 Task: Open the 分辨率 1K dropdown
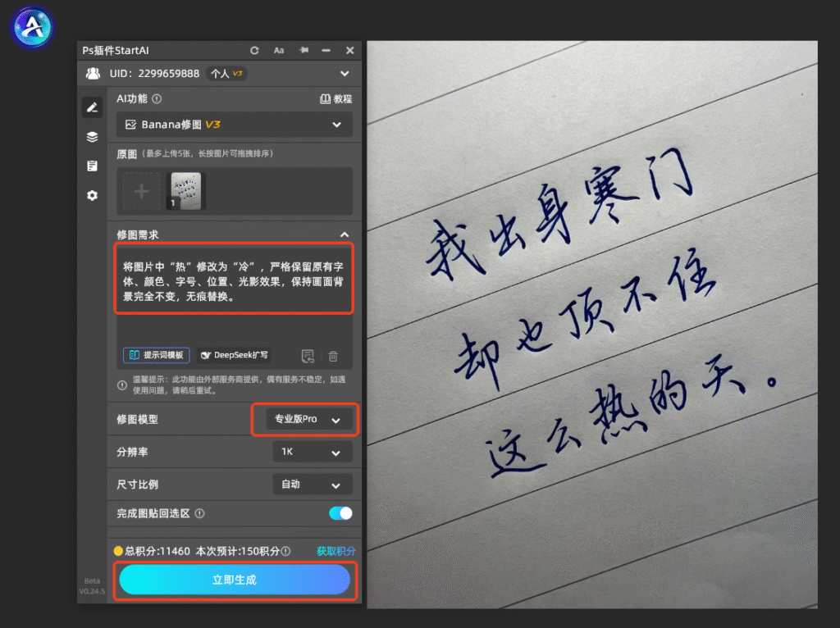click(x=313, y=452)
